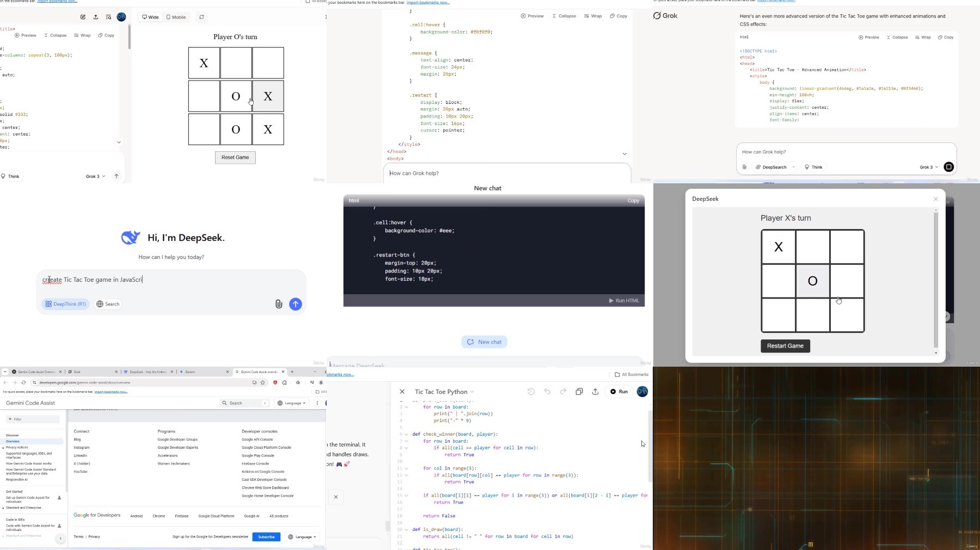
Task: Open version history in the Gemini canvas toolbar
Action: click(x=531, y=392)
